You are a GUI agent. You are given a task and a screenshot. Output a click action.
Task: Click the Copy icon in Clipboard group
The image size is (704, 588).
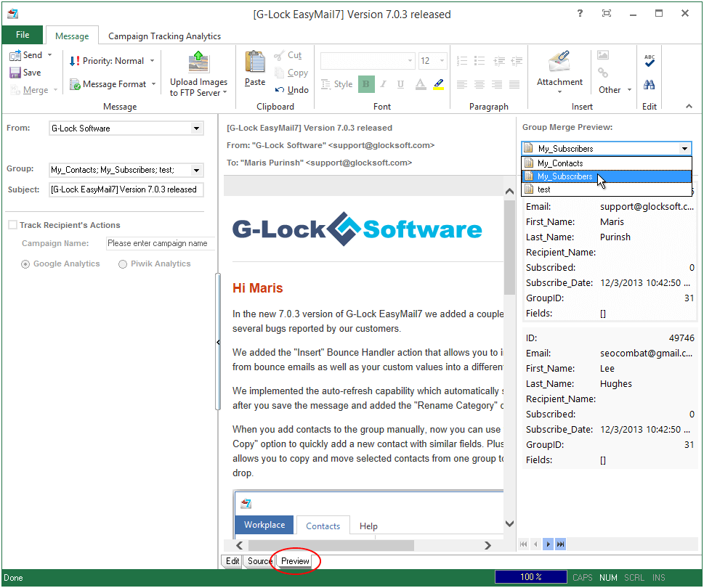pyautogui.click(x=279, y=73)
